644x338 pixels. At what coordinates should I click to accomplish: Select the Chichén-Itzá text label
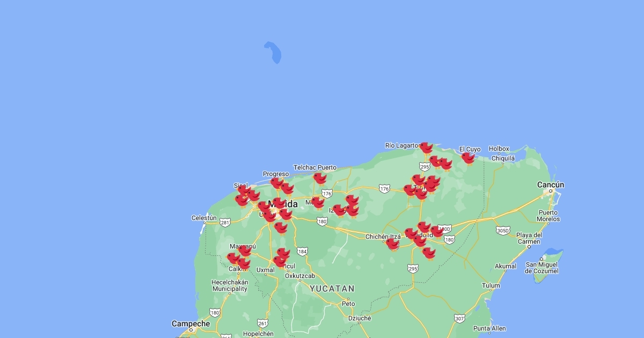point(383,237)
